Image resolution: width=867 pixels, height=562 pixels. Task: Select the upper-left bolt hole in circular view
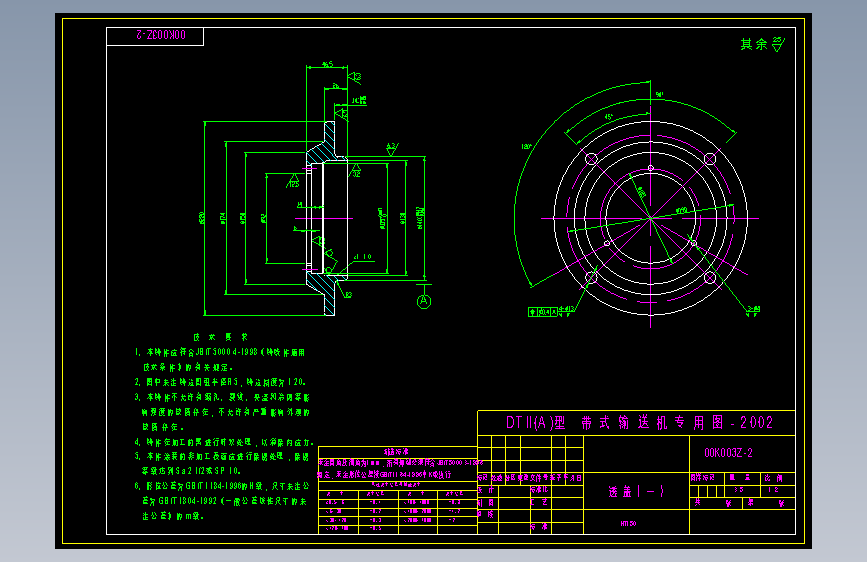pos(591,159)
